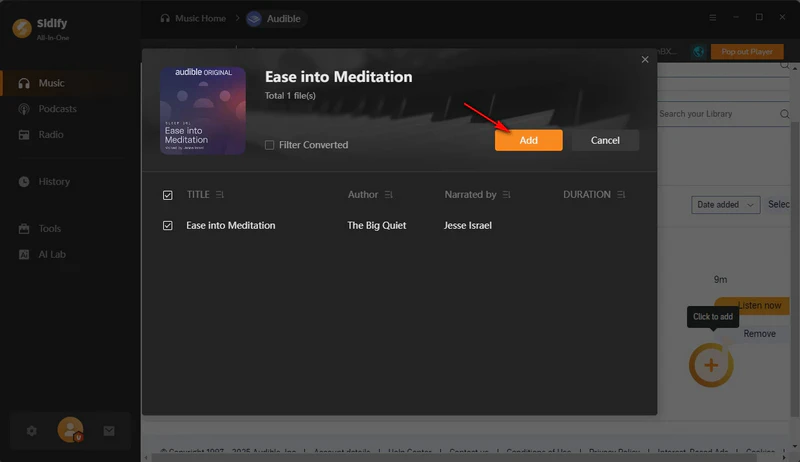Click the library search magnifier icon

click(785, 114)
